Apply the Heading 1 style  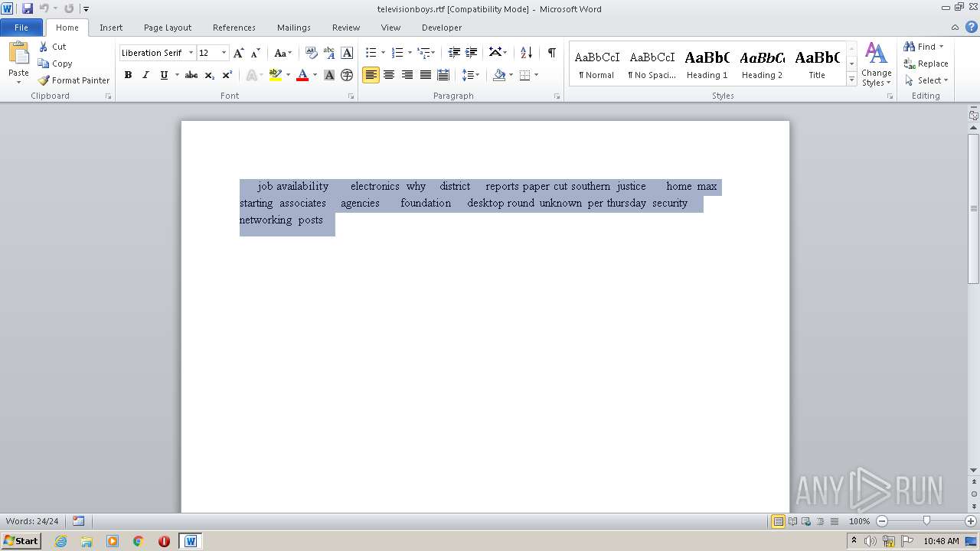(707, 64)
